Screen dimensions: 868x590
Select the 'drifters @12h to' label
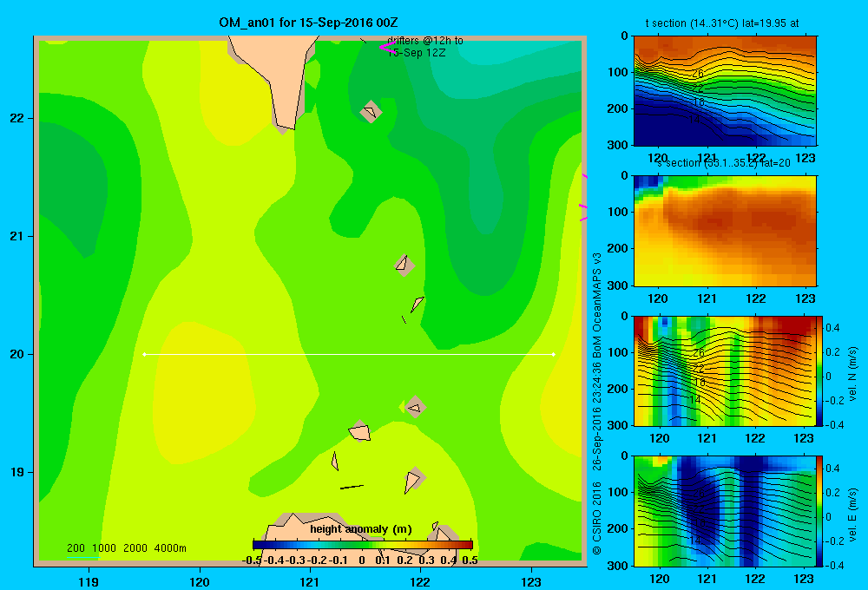[x=425, y=41]
